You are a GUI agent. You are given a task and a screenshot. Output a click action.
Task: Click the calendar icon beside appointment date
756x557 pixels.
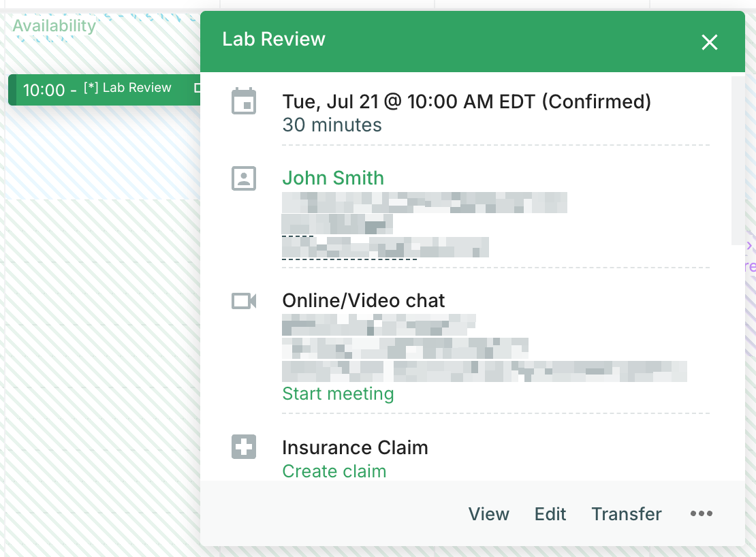click(243, 101)
